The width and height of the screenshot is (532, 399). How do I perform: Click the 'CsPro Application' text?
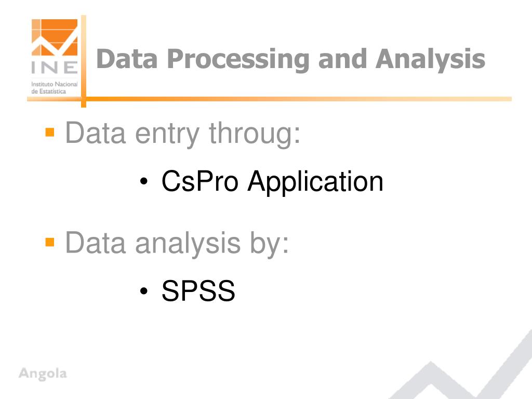point(272,182)
